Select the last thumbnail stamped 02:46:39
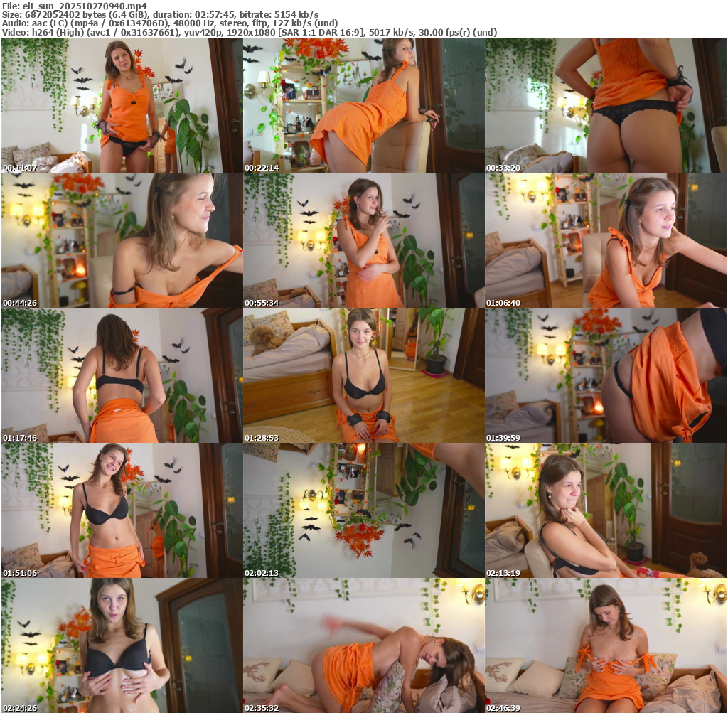 point(606,645)
